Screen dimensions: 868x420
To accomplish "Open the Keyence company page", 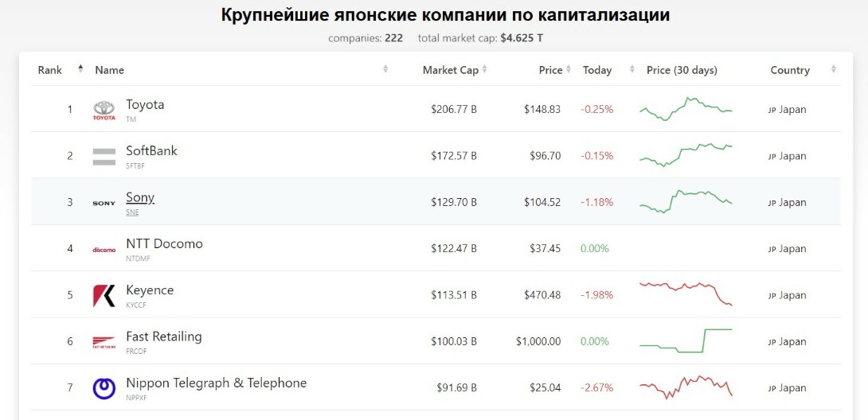I will [x=150, y=290].
